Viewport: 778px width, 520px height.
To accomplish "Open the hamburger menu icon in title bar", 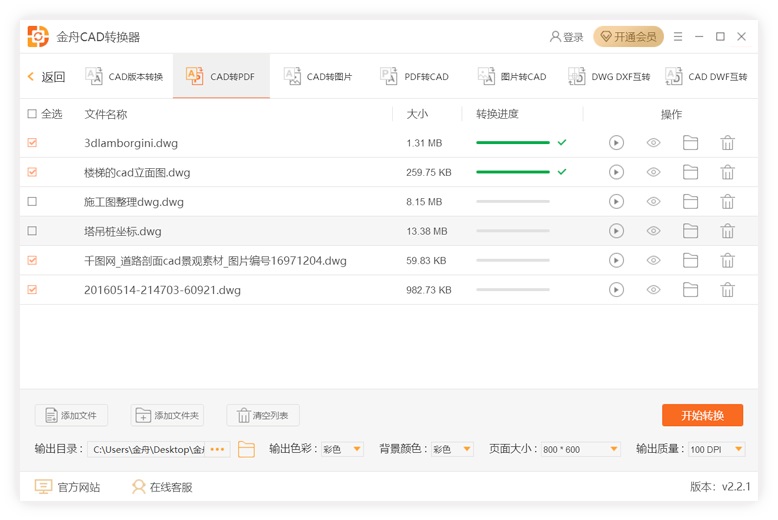I will [x=678, y=37].
